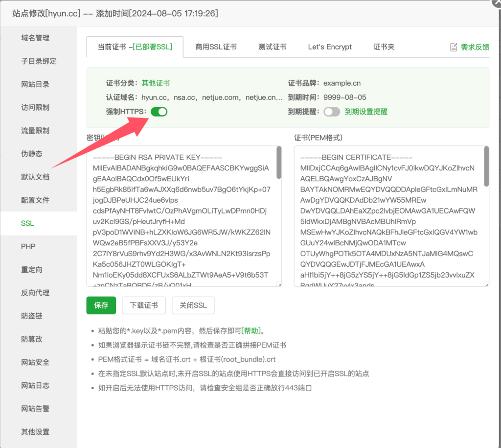The width and height of the screenshot is (501, 448).
Task: Open 网站目录 in sidebar
Action: (35, 84)
